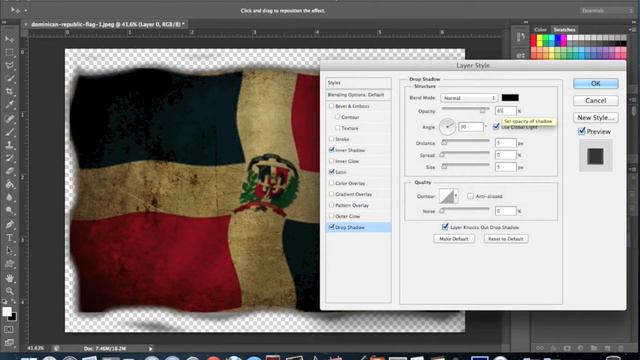
Task: Select Styles in Layer Style list
Action: tap(358, 83)
